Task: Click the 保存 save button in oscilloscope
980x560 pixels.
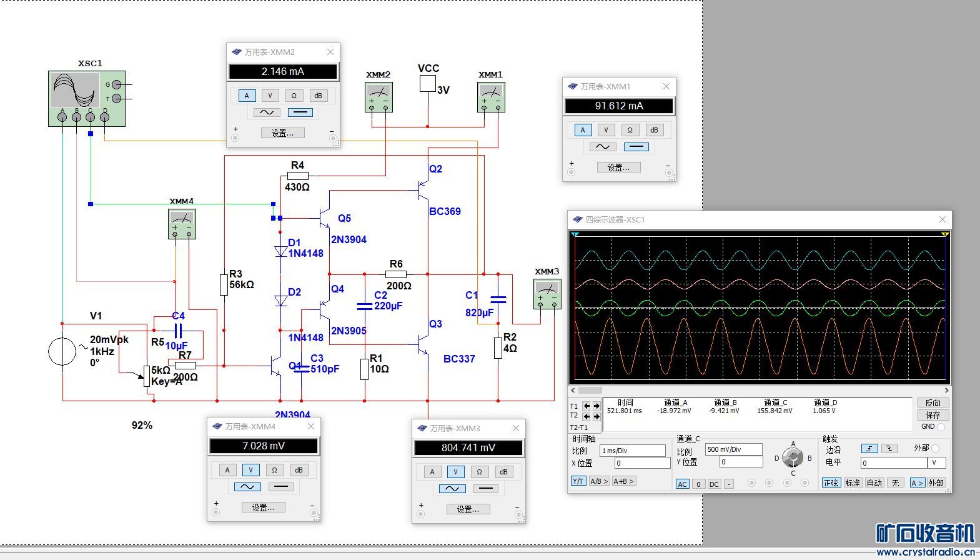Action: (x=933, y=415)
